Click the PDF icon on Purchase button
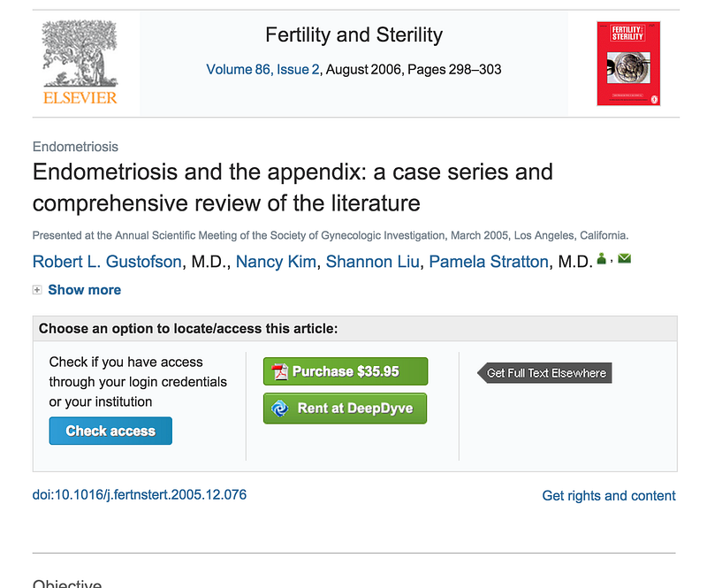The width and height of the screenshot is (707, 588). tap(279, 371)
